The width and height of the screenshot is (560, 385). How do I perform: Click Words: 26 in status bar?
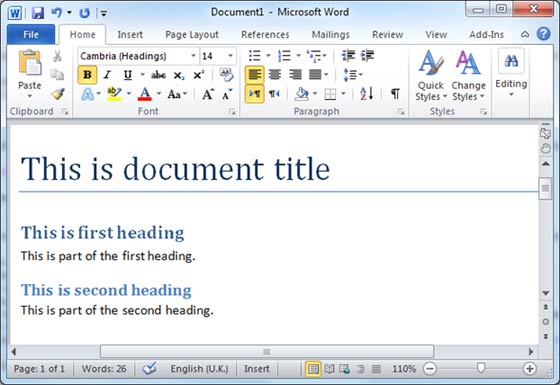[104, 369]
